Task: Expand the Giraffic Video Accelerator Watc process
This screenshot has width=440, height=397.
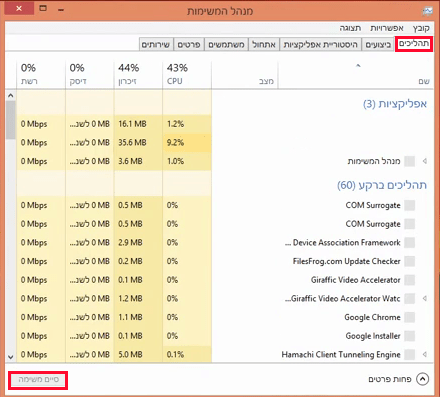Action: (x=425, y=298)
